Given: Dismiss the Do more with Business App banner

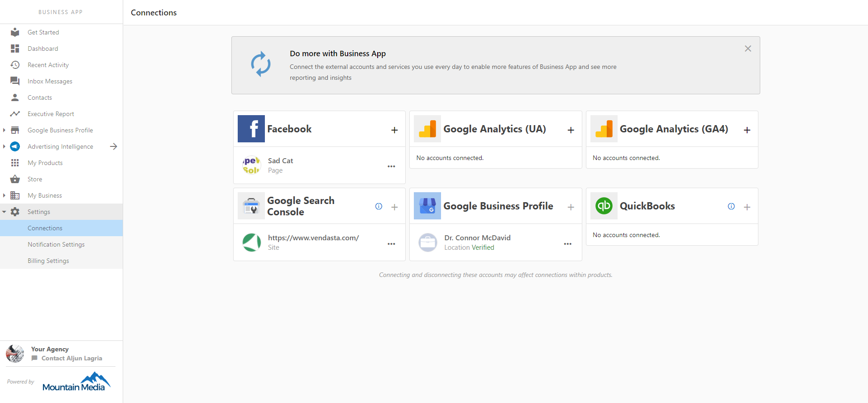Looking at the screenshot, I should pyautogui.click(x=748, y=49).
